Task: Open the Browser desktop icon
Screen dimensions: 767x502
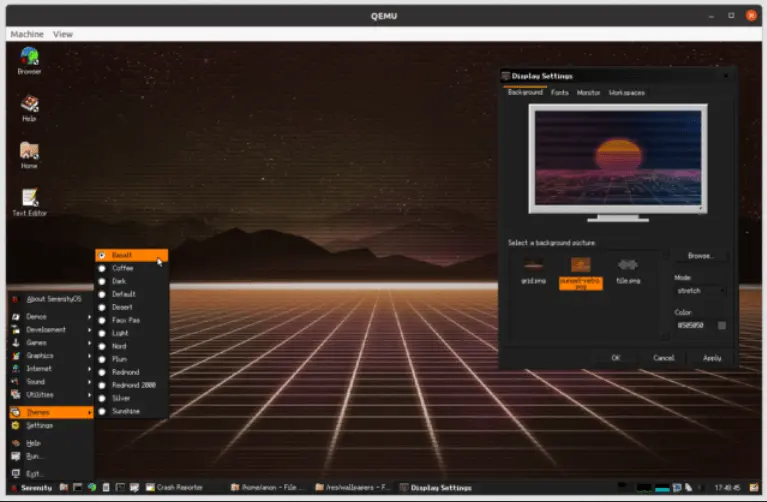Action: point(30,58)
